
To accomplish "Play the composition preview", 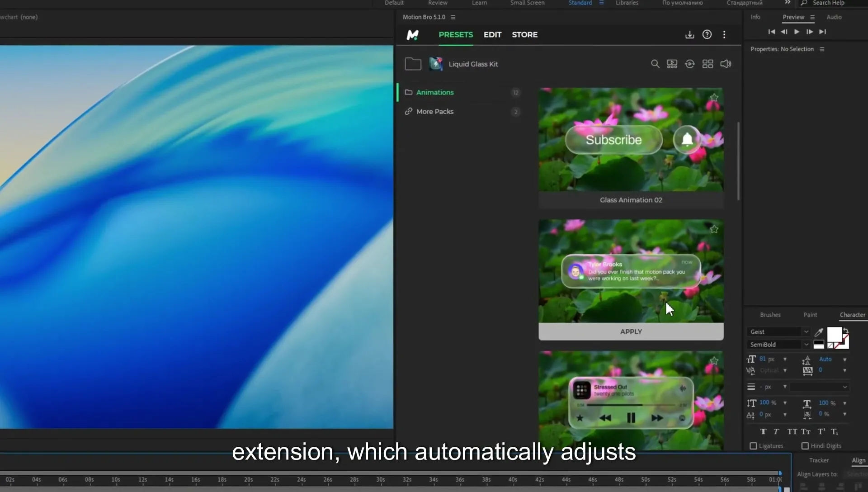I will coord(797,32).
